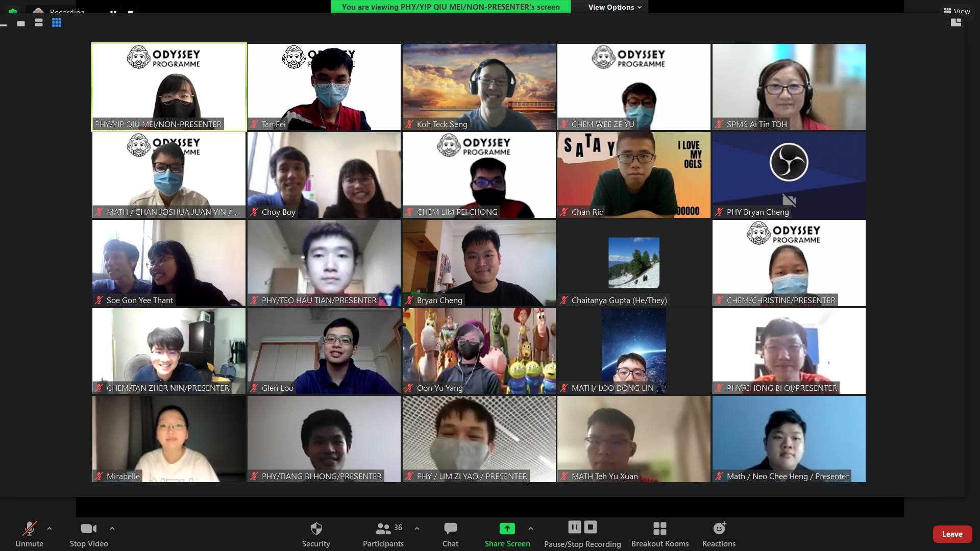Stop the recording from bottom toolbar
This screenshot has height=551, width=980.
(x=591, y=527)
